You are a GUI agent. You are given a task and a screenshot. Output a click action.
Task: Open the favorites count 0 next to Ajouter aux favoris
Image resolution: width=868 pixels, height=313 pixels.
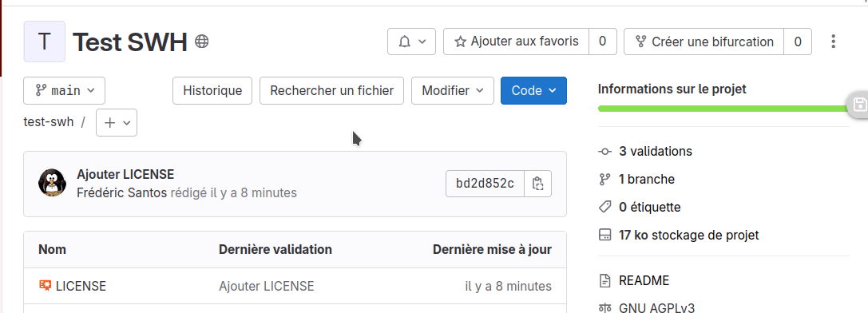(x=602, y=42)
